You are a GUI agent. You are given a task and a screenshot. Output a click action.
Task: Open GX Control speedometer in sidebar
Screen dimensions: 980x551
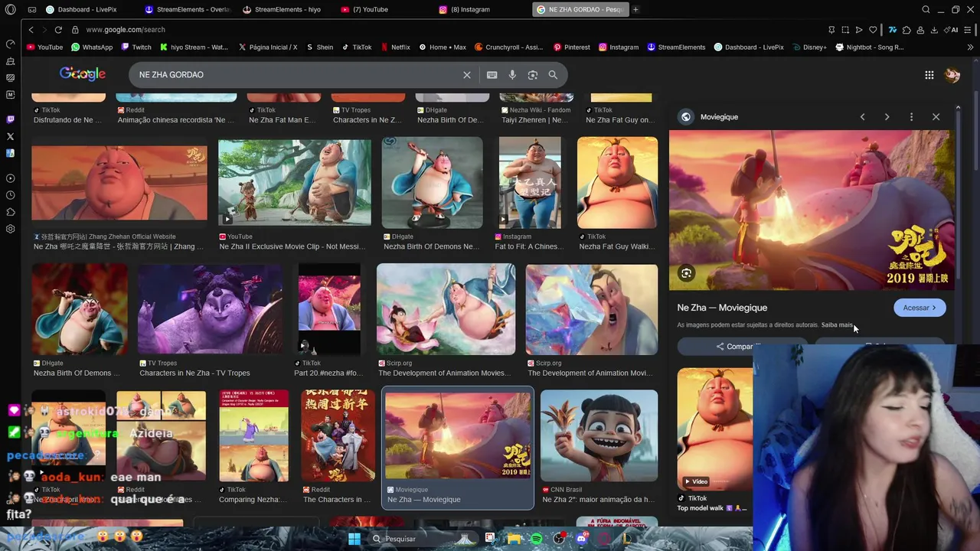[10, 44]
